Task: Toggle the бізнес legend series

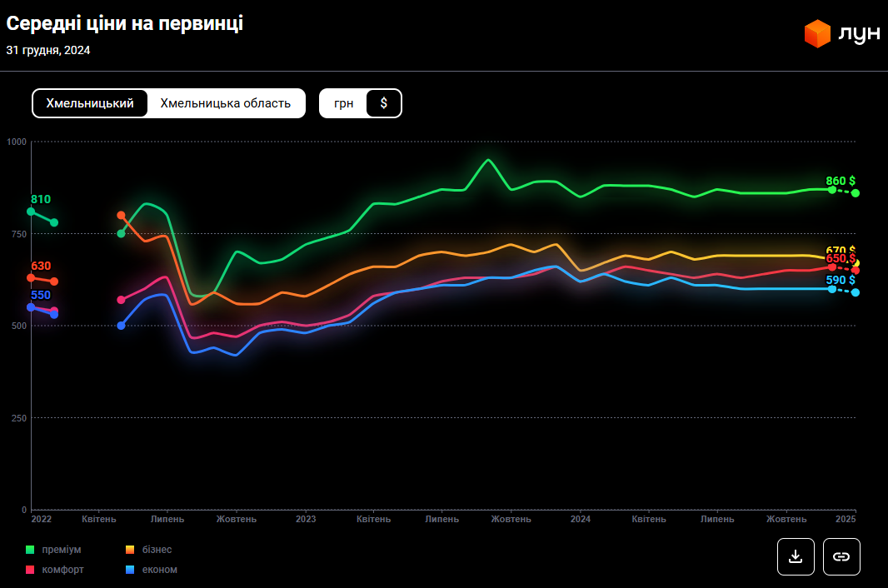Action: click(x=156, y=550)
